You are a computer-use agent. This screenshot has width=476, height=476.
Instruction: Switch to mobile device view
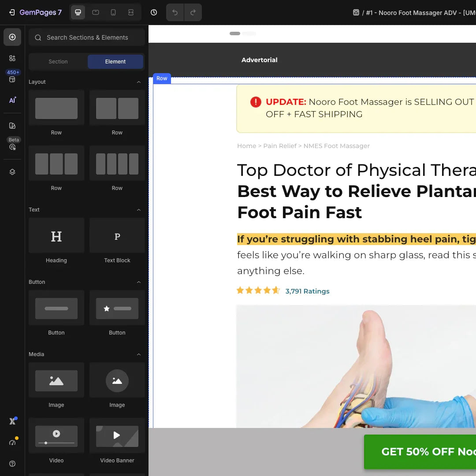pos(113,12)
